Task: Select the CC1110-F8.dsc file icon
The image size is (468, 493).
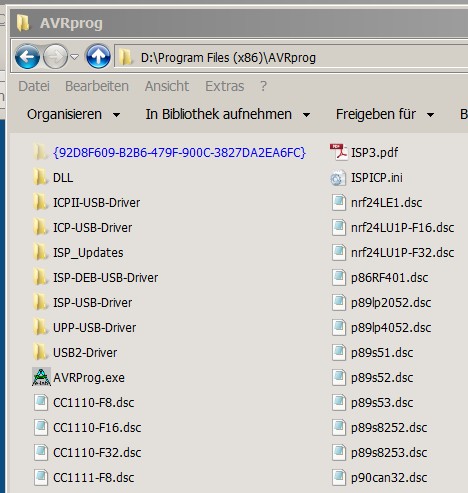Action: click(x=41, y=402)
